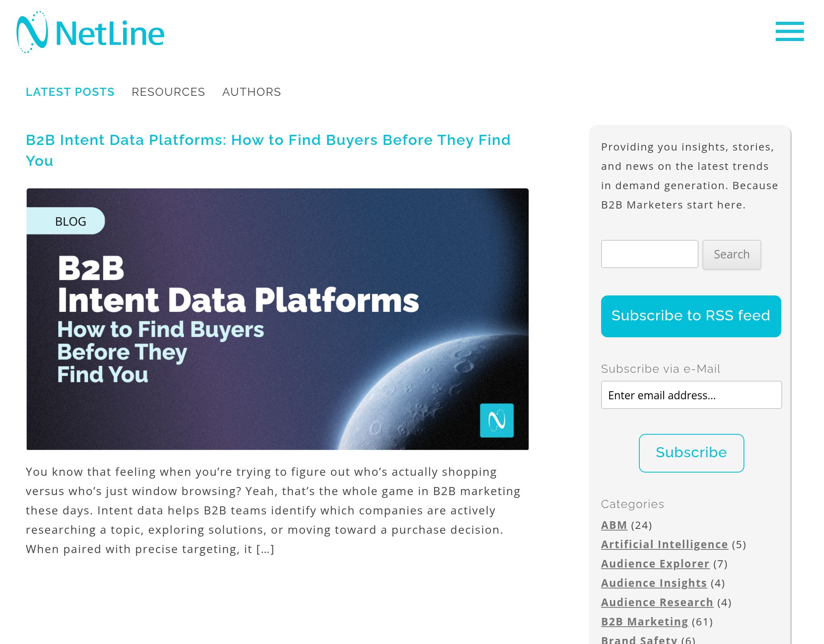
Task: Select the LATEST POSTS menu item
Action: (70, 92)
